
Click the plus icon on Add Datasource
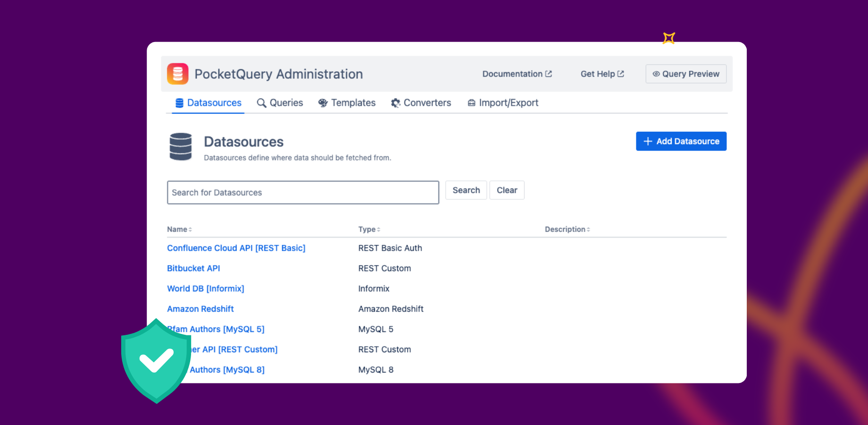648,141
